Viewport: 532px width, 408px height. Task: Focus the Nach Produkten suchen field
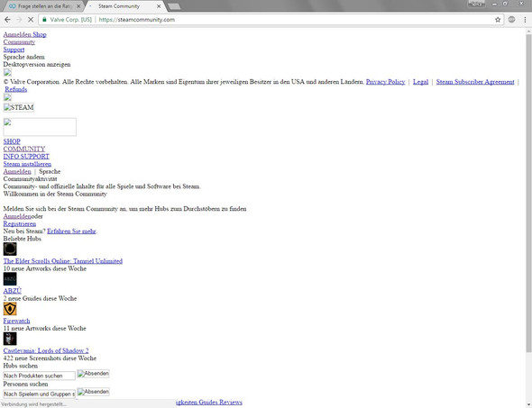tap(40, 376)
